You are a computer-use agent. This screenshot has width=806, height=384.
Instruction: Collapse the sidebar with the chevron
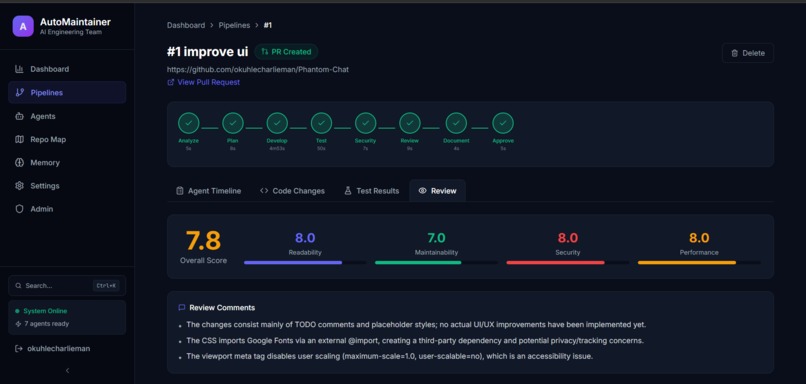click(67, 371)
